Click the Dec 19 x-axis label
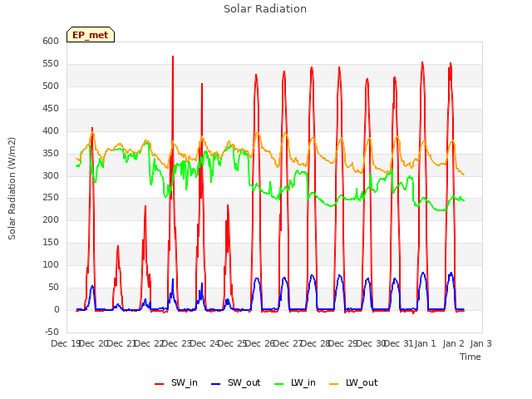Image resolution: width=532 pixels, height=399 pixels. [65, 343]
